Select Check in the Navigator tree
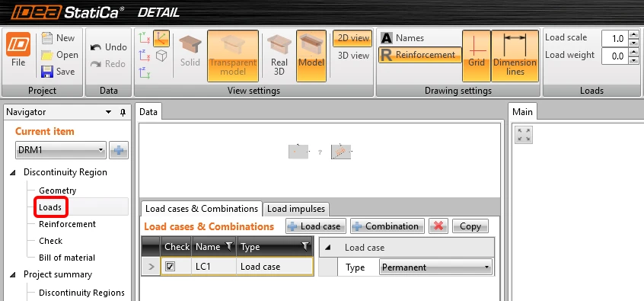The height and width of the screenshot is (301, 644). pyautogui.click(x=50, y=241)
